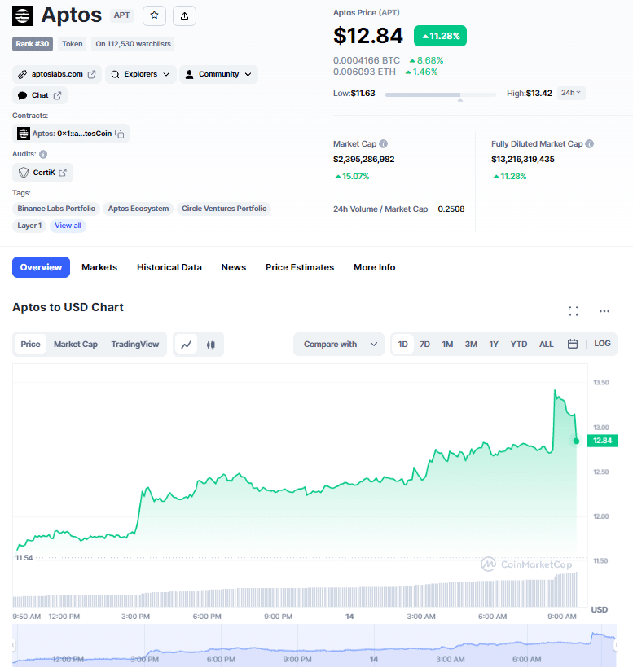Viewport: 633px width, 672px height.
Task: Toggle the LOG scale on chart
Action: (x=602, y=344)
